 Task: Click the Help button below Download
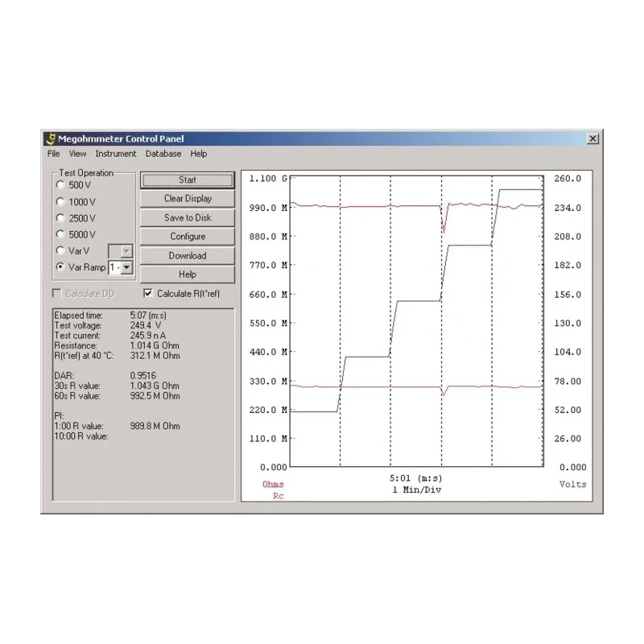[x=188, y=275]
